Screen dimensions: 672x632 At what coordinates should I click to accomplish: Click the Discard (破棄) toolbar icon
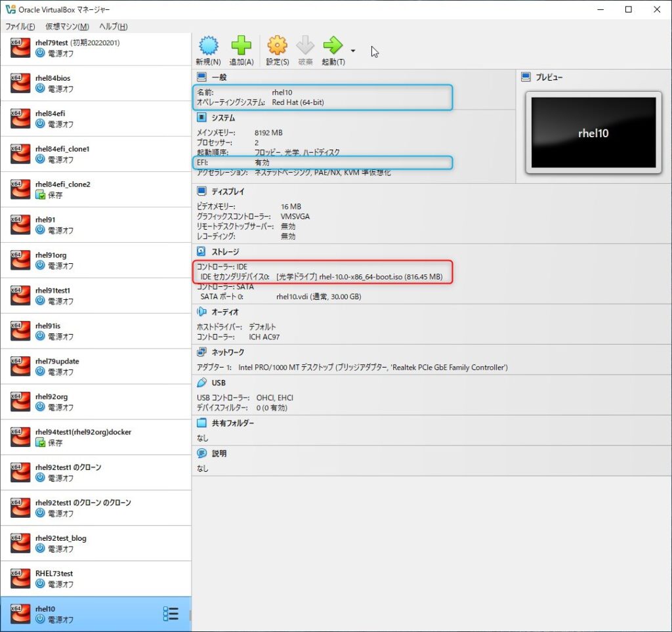point(305,47)
